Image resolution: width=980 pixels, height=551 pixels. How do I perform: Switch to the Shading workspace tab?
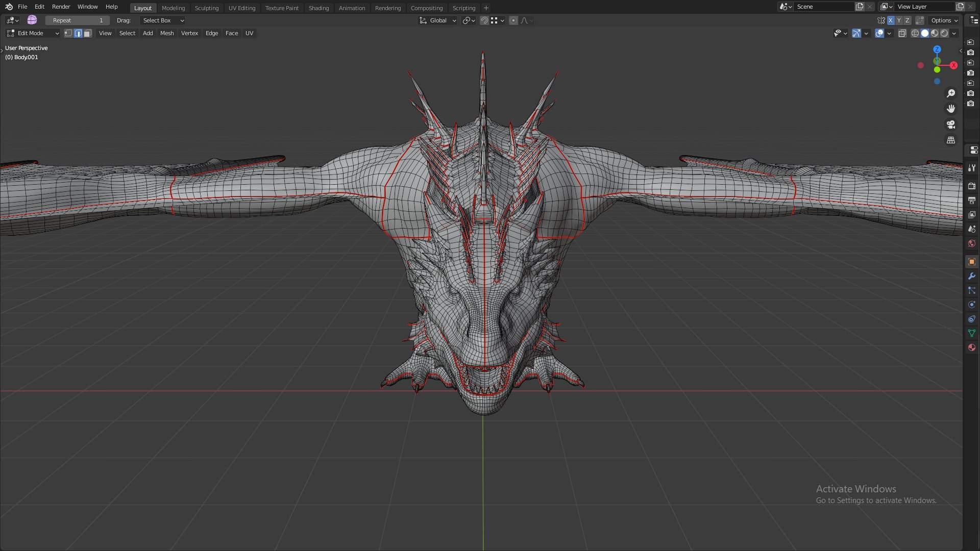[x=318, y=8]
